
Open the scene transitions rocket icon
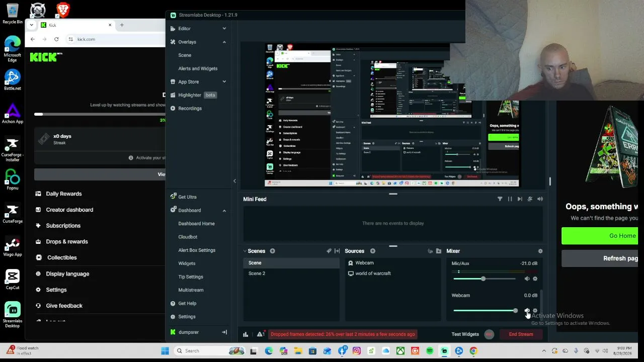[x=329, y=251]
